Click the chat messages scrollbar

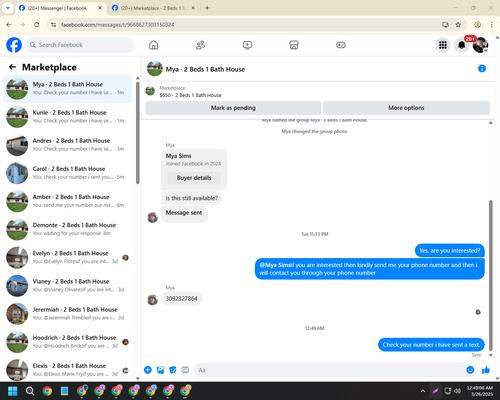coord(491,275)
